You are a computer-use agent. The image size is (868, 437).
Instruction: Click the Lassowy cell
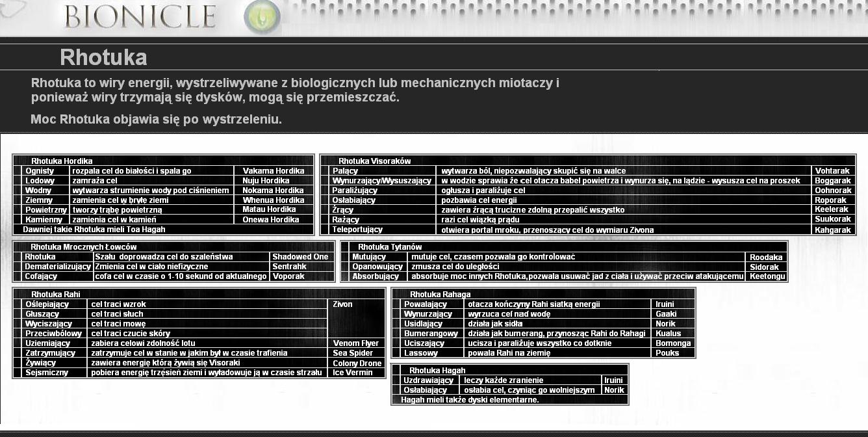(x=433, y=353)
